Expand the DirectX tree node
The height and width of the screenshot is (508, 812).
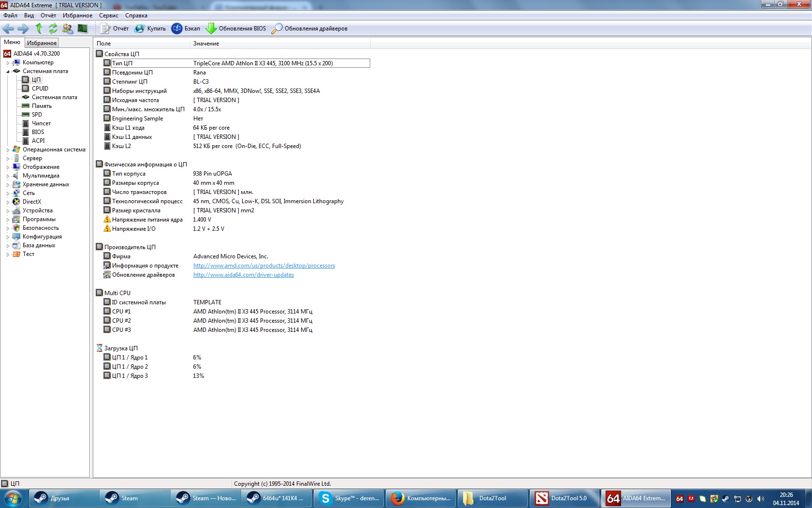coord(8,202)
